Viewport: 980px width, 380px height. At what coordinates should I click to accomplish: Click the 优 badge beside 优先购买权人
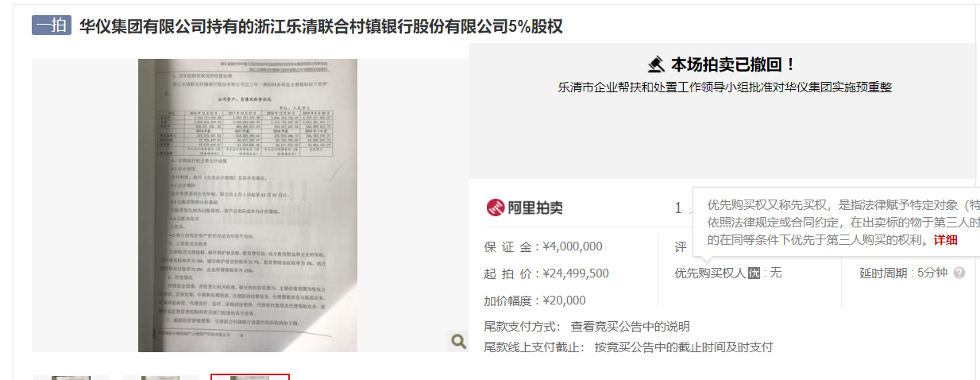[754, 273]
